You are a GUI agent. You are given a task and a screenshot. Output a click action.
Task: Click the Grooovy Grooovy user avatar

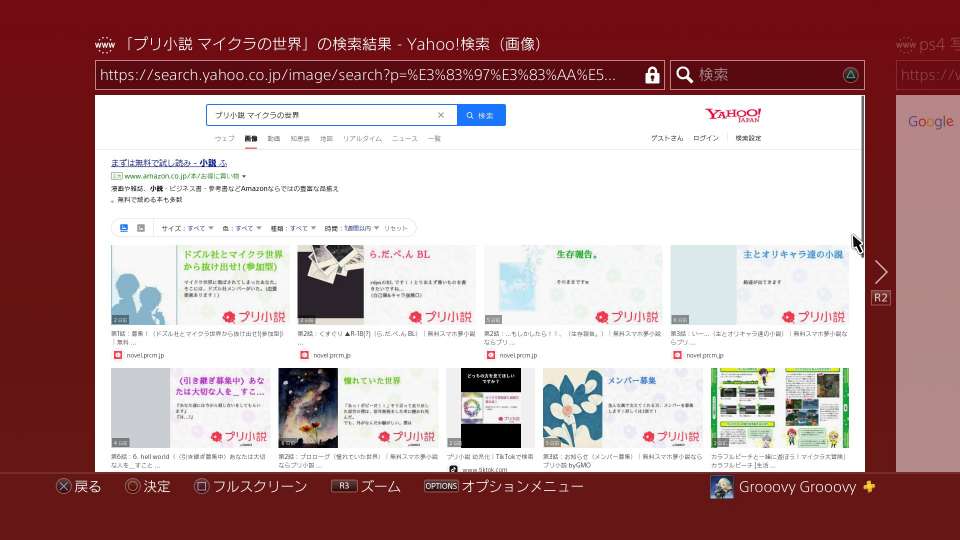tap(721, 487)
